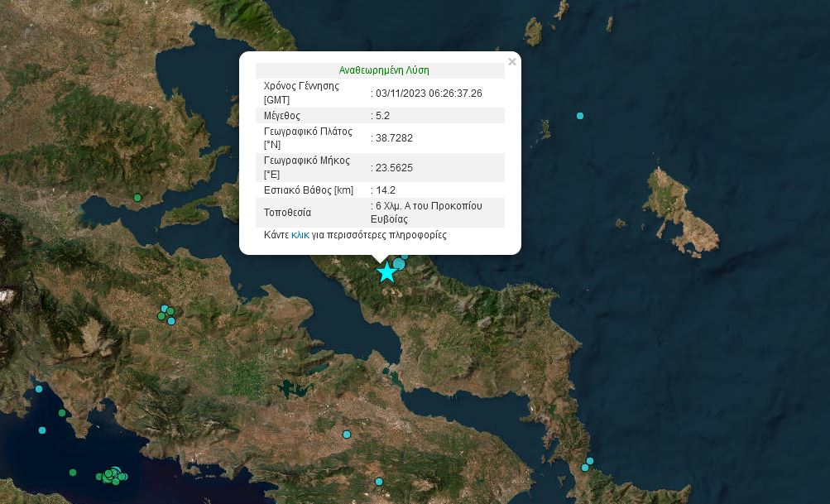Click the lone cyan marker in the open Aegean
The height and width of the screenshot is (504, 830).
(x=580, y=116)
